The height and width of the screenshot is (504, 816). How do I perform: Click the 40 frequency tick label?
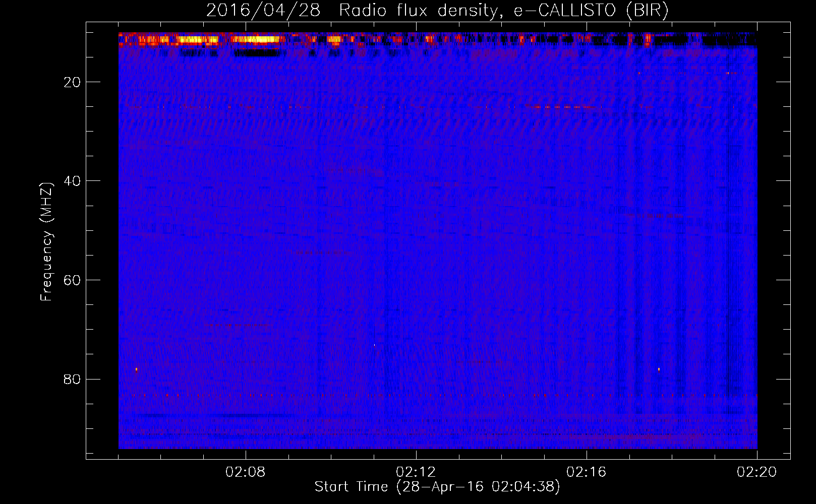coord(72,181)
